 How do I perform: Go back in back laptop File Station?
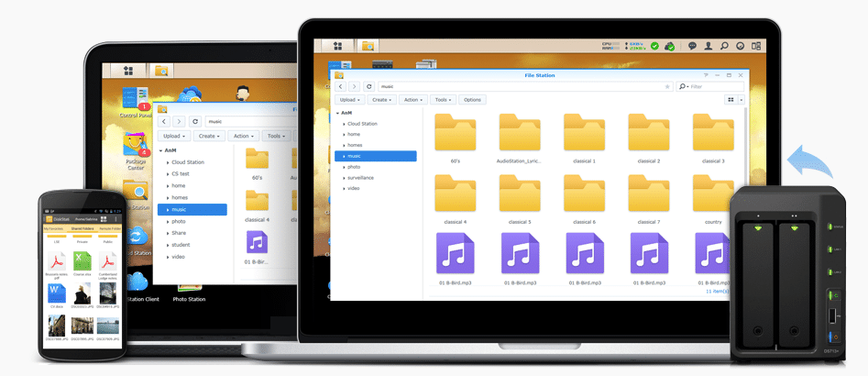coord(163,121)
